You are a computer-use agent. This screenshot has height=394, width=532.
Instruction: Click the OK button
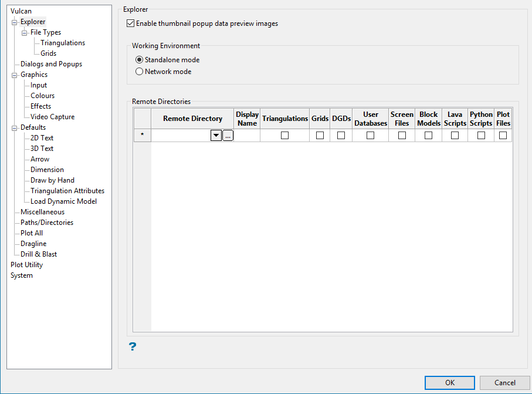tap(450, 383)
